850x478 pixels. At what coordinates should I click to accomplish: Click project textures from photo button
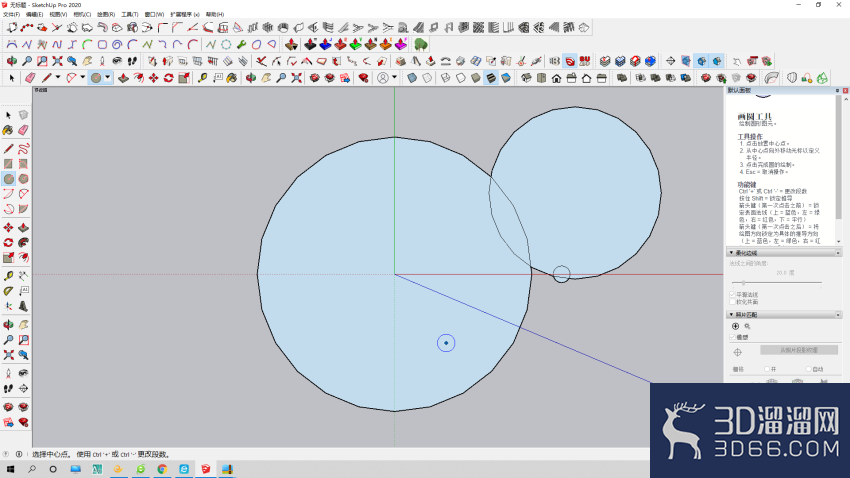click(799, 350)
